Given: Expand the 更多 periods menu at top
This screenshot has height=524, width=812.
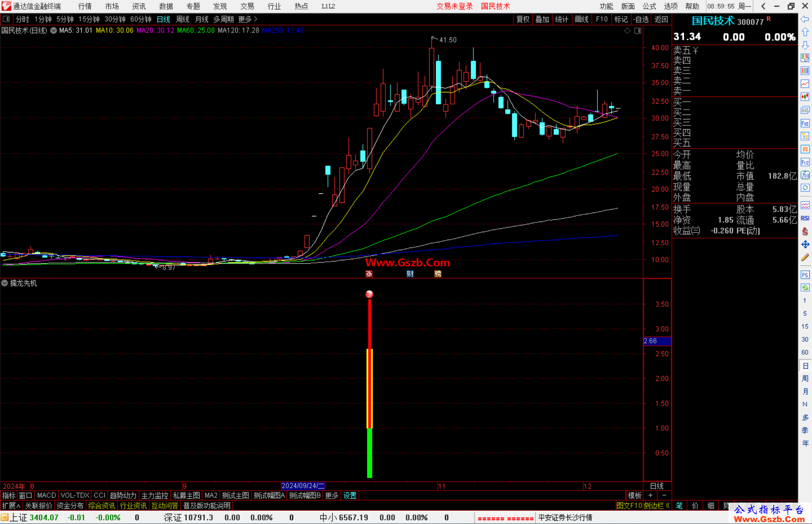Looking at the screenshot, I should click(x=248, y=19).
